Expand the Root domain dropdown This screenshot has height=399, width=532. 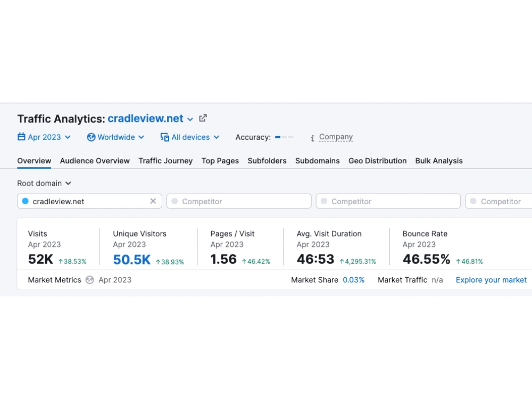(x=44, y=183)
